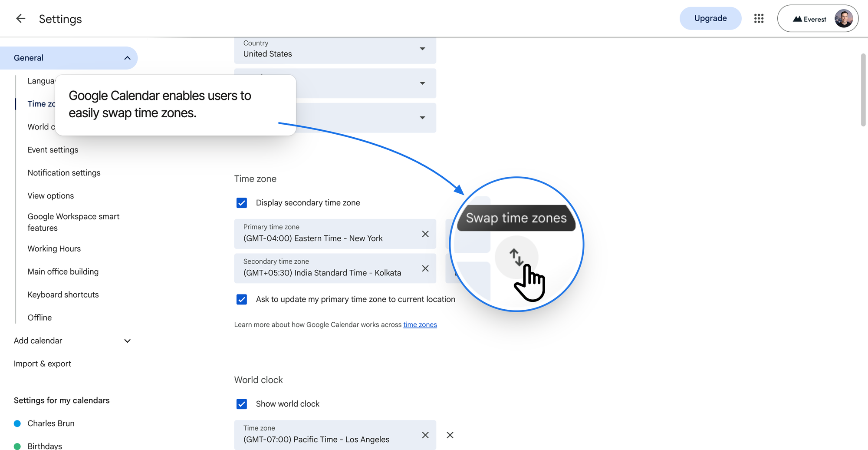Open the Secondary time zone selector

[x=335, y=268]
